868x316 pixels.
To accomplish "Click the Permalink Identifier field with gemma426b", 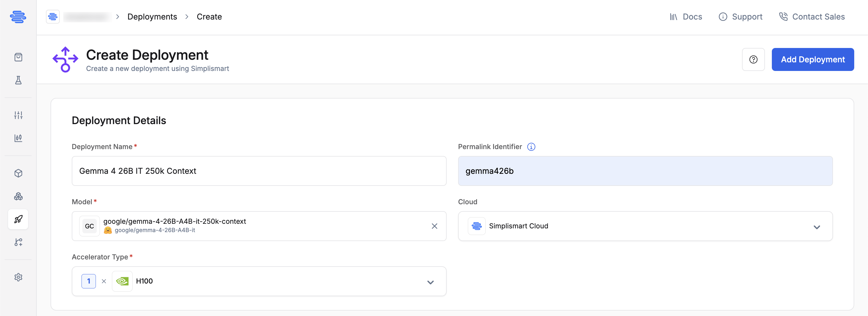I will (645, 171).
